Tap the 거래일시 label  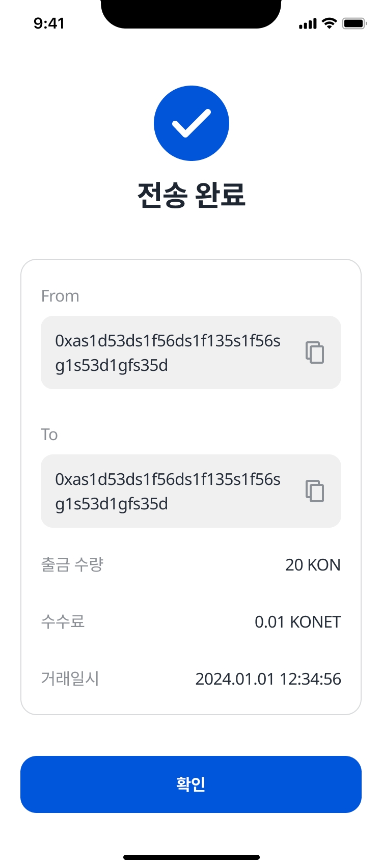coord(70,679)
